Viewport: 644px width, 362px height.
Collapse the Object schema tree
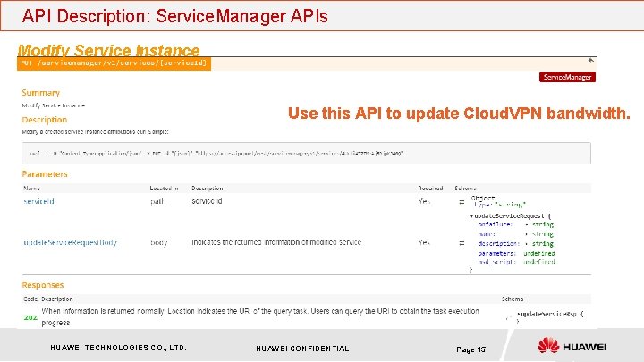coord(471,197)
